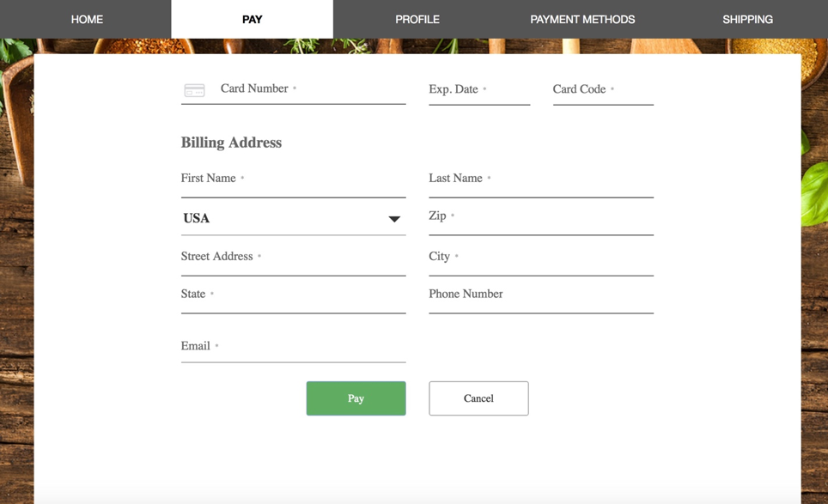Click the Cancel button
The height and width of the screenshot is (504, 828).
coord(478,398)
